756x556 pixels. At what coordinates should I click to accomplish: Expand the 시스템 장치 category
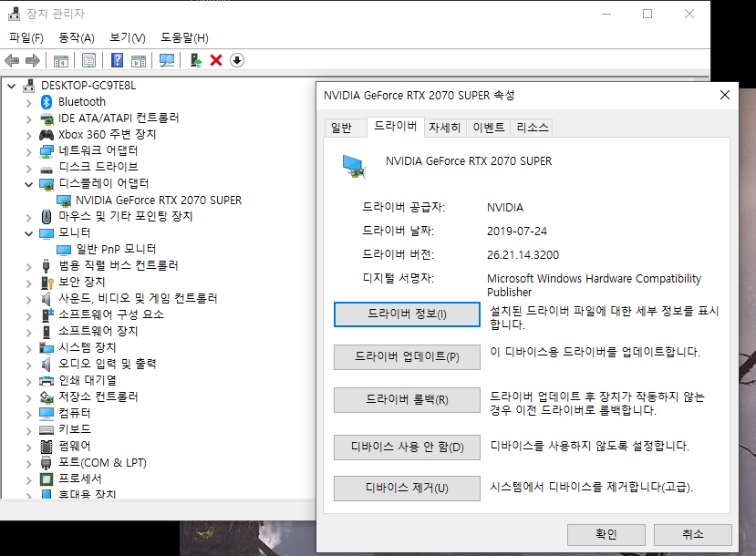[28, 348]
